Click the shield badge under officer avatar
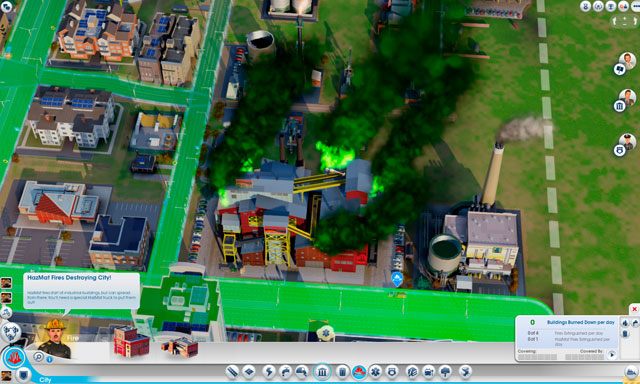Screen dimensions: 640x384 coord(620,151)
